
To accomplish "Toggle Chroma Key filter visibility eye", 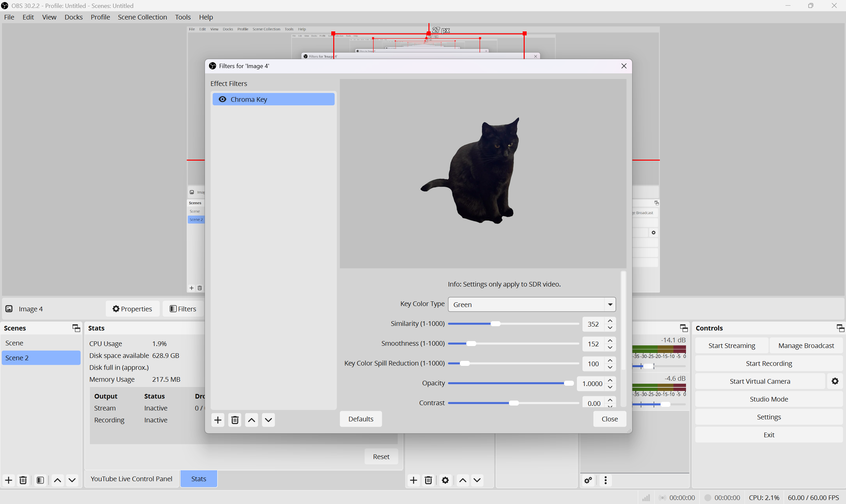I will pos(222,99).
